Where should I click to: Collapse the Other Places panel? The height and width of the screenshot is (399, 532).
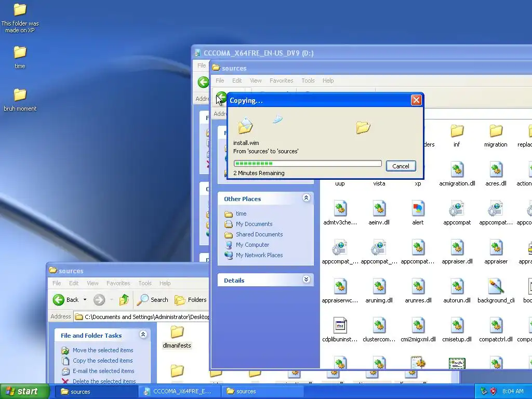(306, 198)
